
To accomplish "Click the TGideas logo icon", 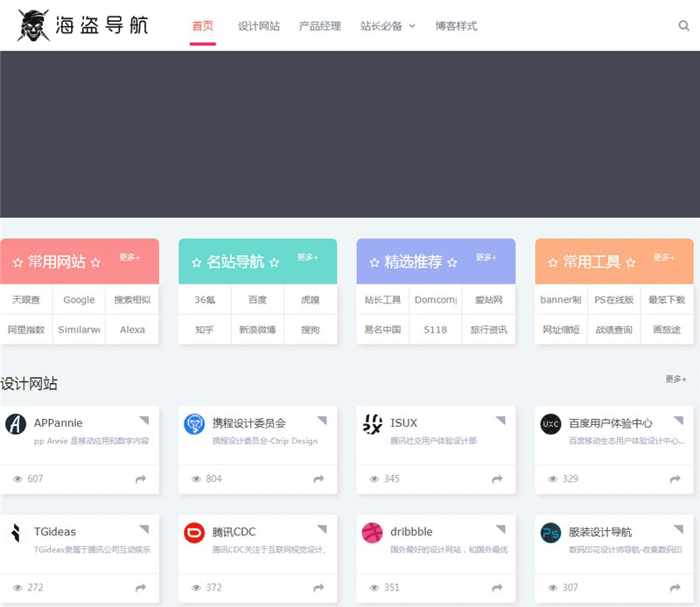I will coord(16,533).
